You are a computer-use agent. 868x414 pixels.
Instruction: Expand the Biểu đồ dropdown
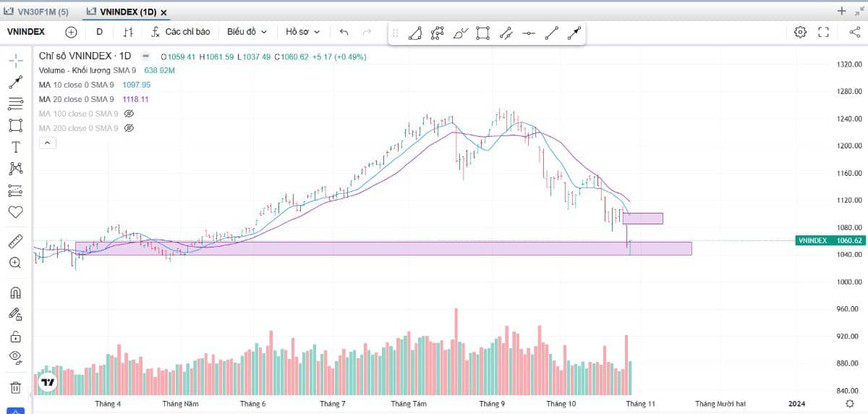tap(247, 32)
